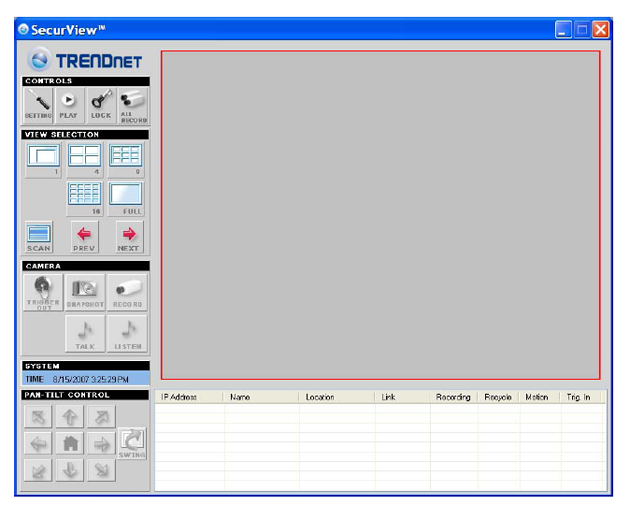Start All Record for cameras
This screenshot has height=506, width=630.
point(133,105)
